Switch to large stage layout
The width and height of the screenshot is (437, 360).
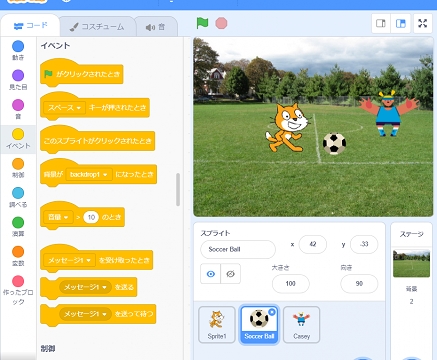point(401,23)
